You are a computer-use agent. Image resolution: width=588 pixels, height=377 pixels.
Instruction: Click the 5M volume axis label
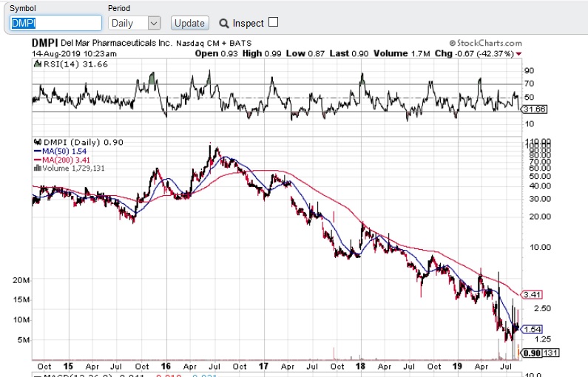tap(23, 340)
